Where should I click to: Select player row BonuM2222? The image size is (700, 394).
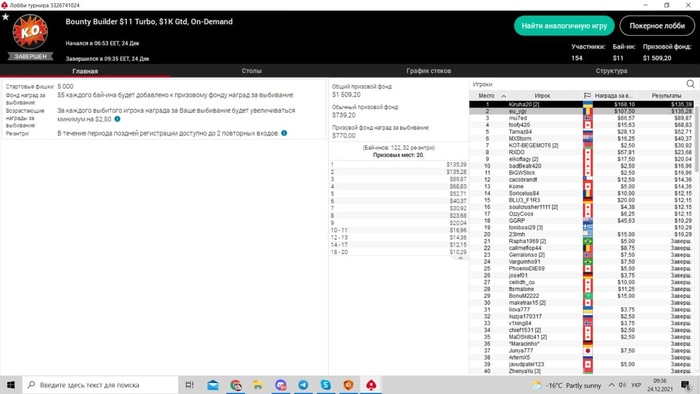pos(582,296)
